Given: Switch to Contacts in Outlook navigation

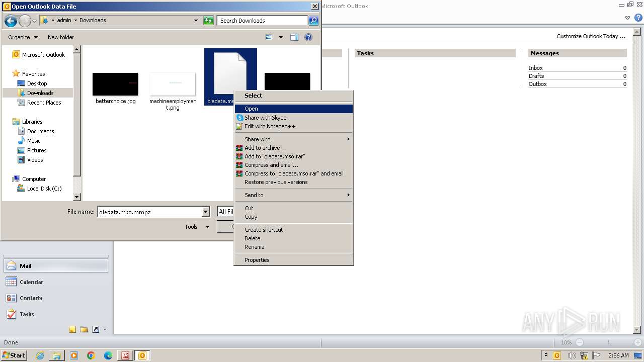Looking at the screenshot, I should (x=56, y=298).
